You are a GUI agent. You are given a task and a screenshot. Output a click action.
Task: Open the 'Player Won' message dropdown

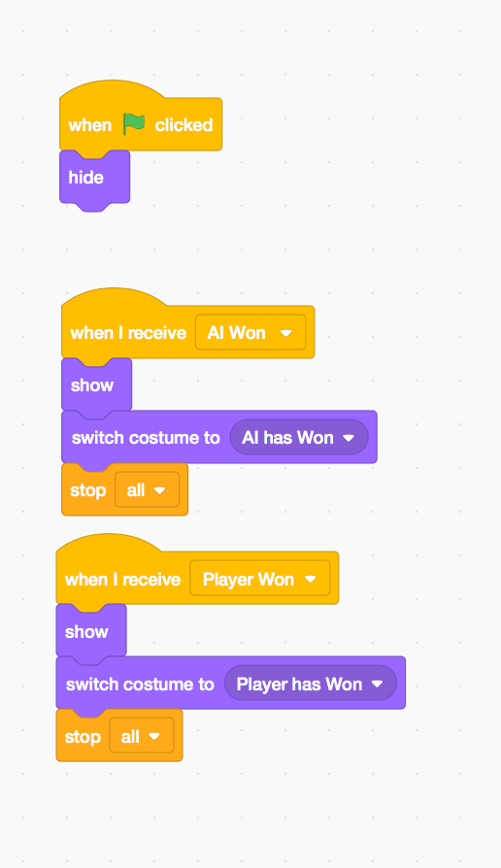(259, 579)
